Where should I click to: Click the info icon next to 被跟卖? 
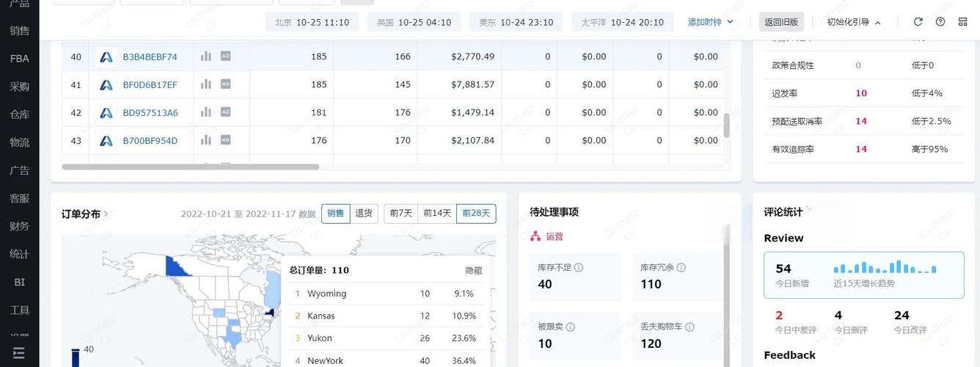pyautogui.click(x=570, y=327)
